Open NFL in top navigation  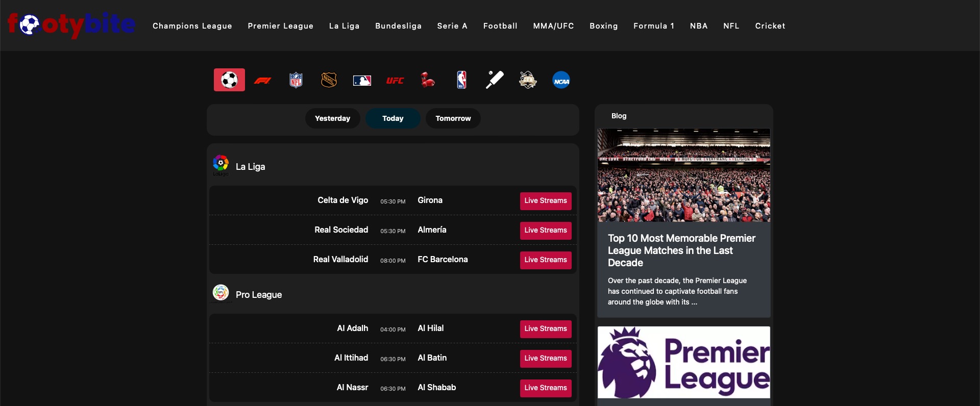[x=731, y=26]
